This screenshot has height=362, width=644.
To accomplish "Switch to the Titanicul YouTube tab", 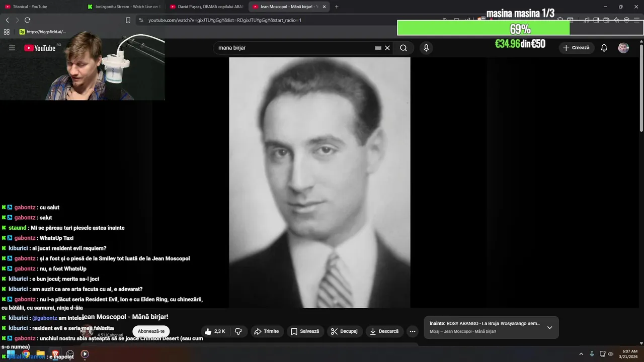I will click(x=40, y=7).
